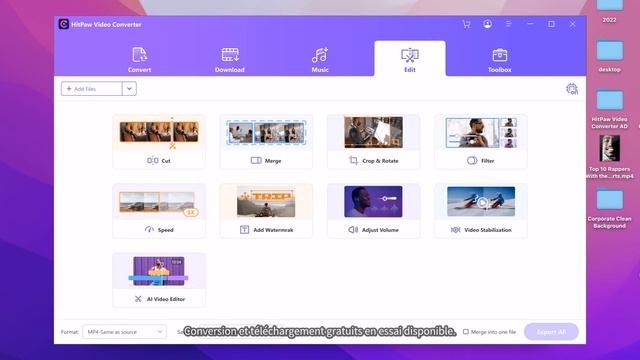
Task: Click the Filter icon
Action: [x=472, y=161]
